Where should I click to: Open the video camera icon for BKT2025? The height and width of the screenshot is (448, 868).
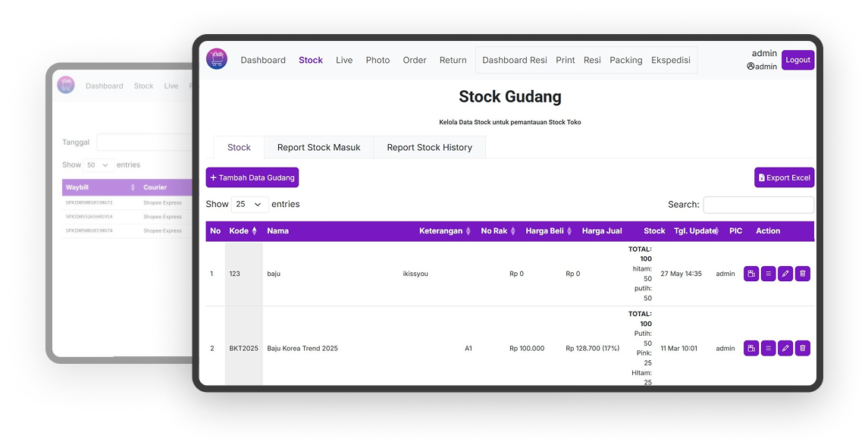pos(751,348)
